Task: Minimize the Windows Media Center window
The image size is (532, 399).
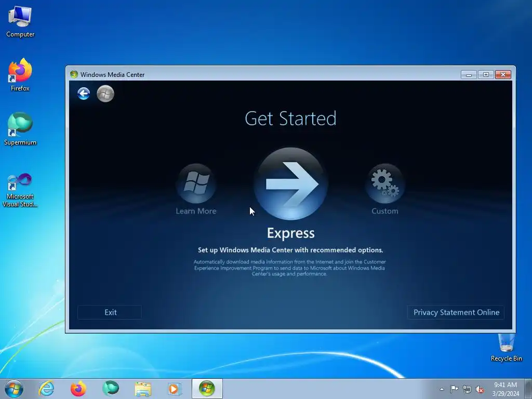Action: [x=469, y=75]
